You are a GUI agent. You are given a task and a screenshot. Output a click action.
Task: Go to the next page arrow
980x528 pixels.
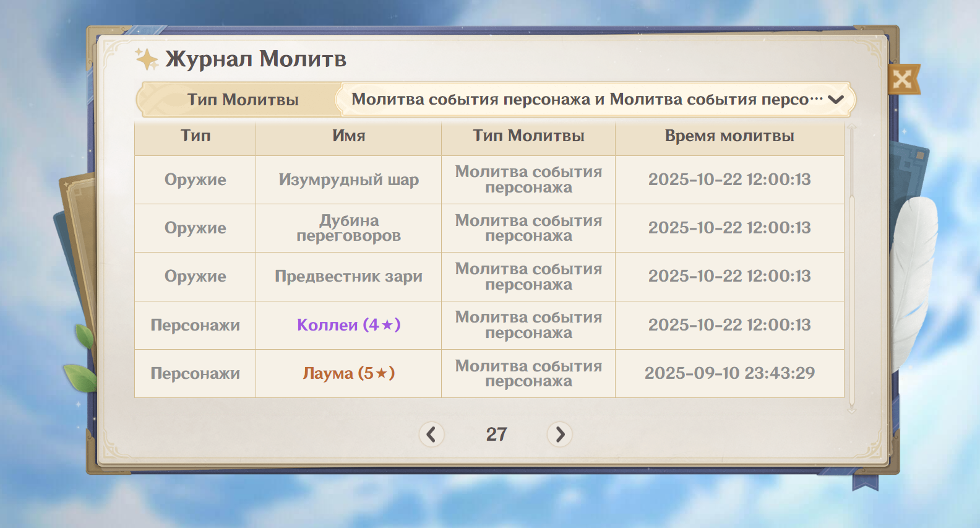(x=559, y=435)
